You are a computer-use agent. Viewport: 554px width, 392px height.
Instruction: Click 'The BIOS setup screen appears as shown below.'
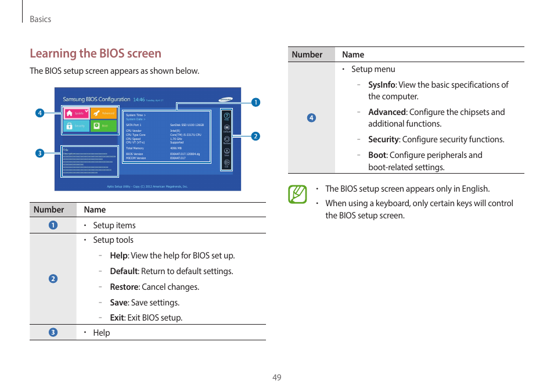click(114, 71)
